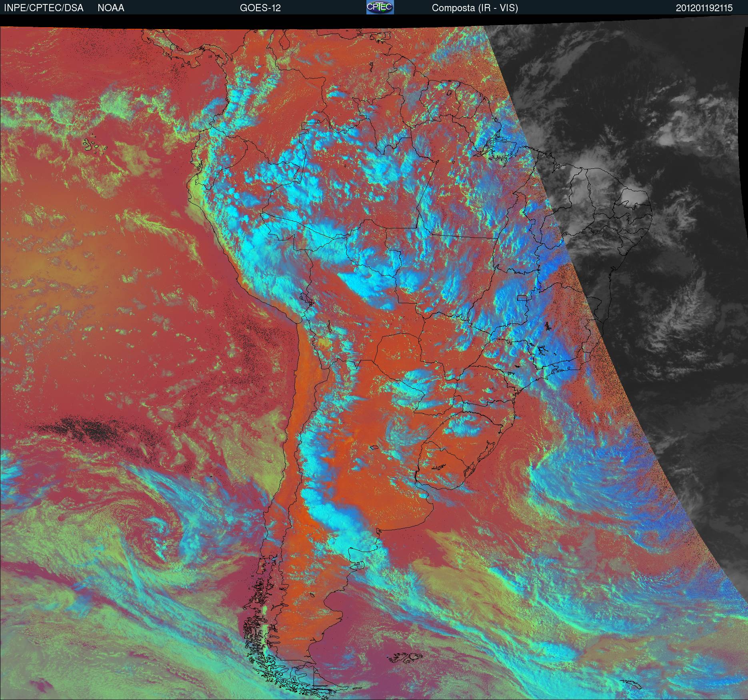Screen dimensions: 748x700
Task: Click the INPE/CPTEC/DSA header label
Action: (x=44, y=8)
